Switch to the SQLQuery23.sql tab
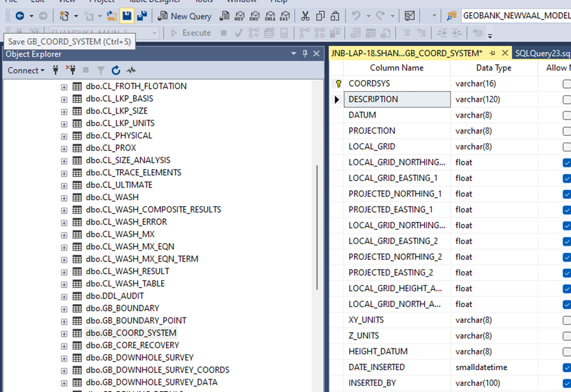Image resolution: width=571 pixels, height=392 pixels. tap(542, 53)
